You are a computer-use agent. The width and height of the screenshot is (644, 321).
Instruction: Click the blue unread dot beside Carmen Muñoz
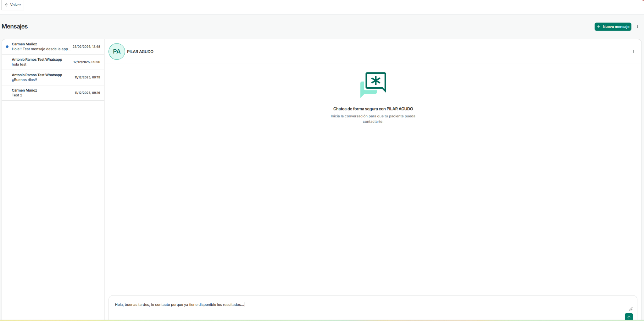pos(7,47)
